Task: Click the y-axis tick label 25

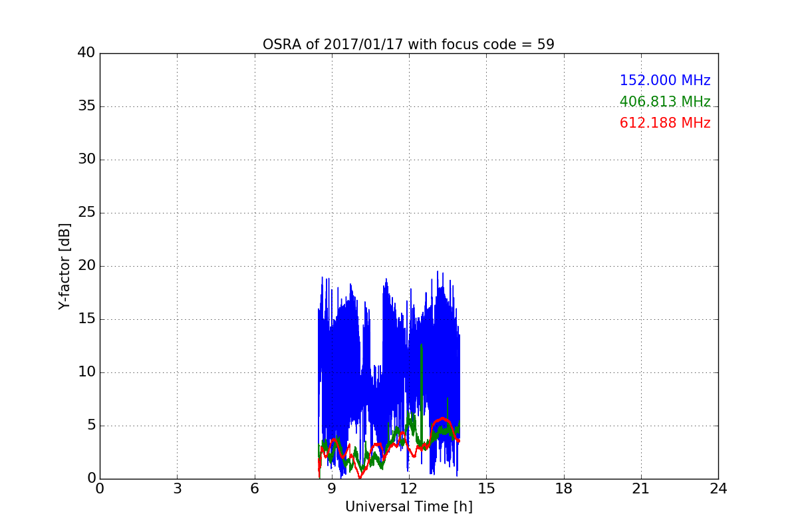Action: pos(86,213)
